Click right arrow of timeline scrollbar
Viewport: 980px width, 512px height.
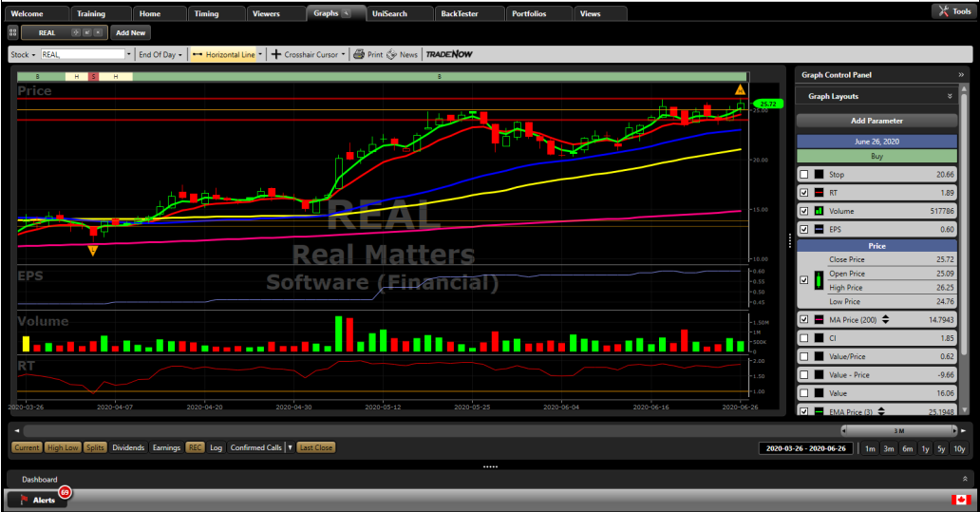point(963,430)
